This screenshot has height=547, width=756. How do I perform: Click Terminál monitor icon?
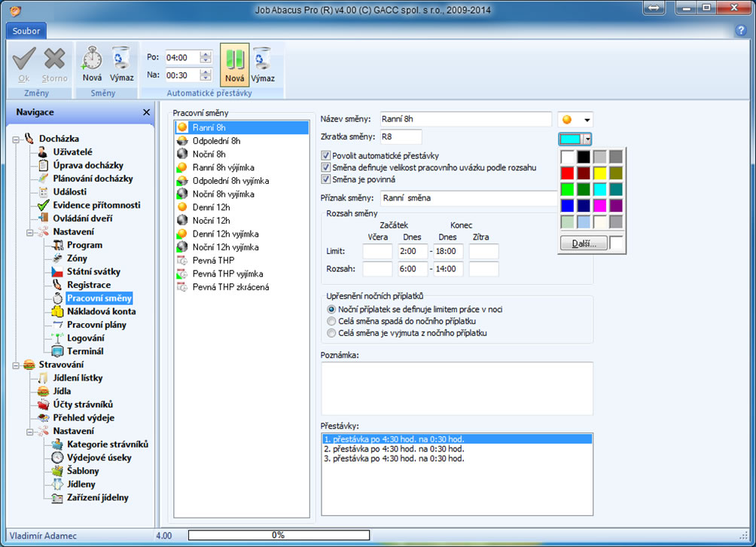57,351
